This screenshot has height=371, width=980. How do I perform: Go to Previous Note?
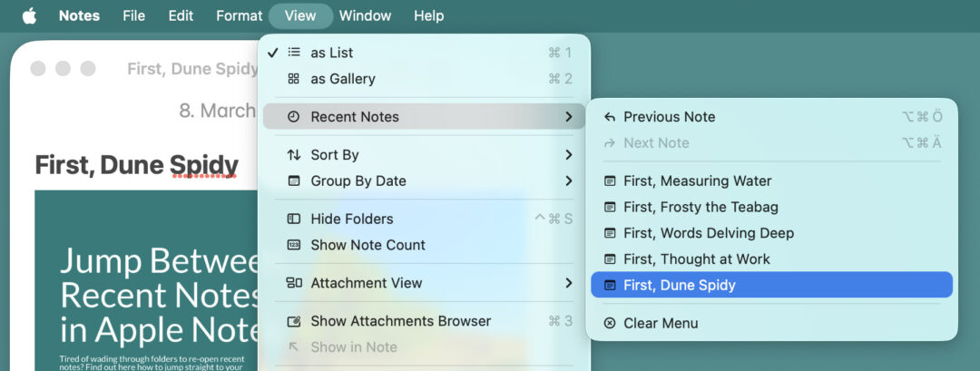772,117
